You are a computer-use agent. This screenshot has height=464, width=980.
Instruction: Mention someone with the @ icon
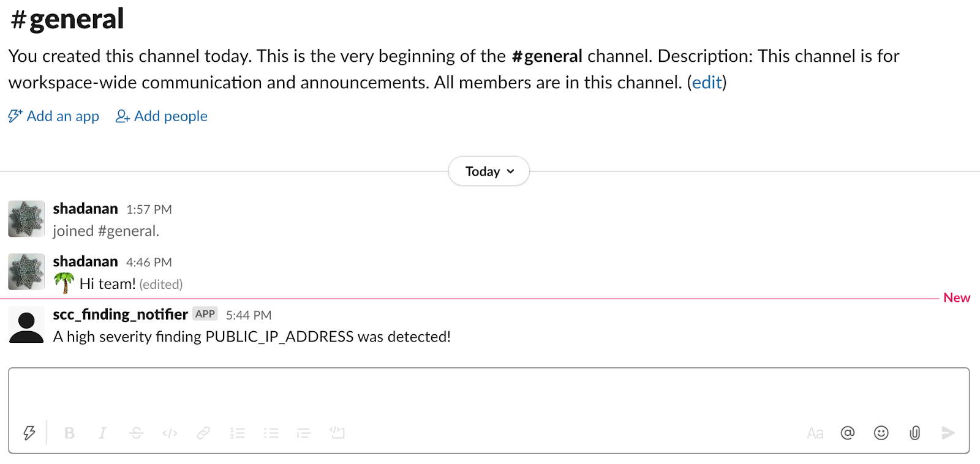[848, 433]
